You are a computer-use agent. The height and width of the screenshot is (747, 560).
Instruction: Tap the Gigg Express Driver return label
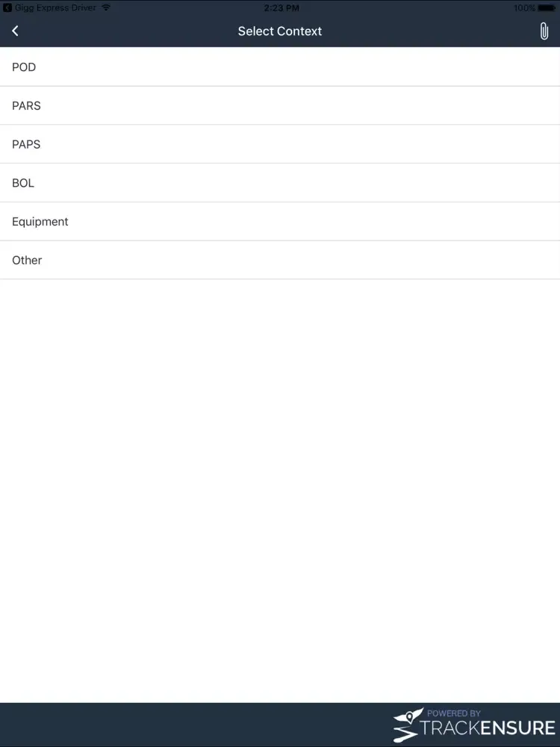(55, 7)
